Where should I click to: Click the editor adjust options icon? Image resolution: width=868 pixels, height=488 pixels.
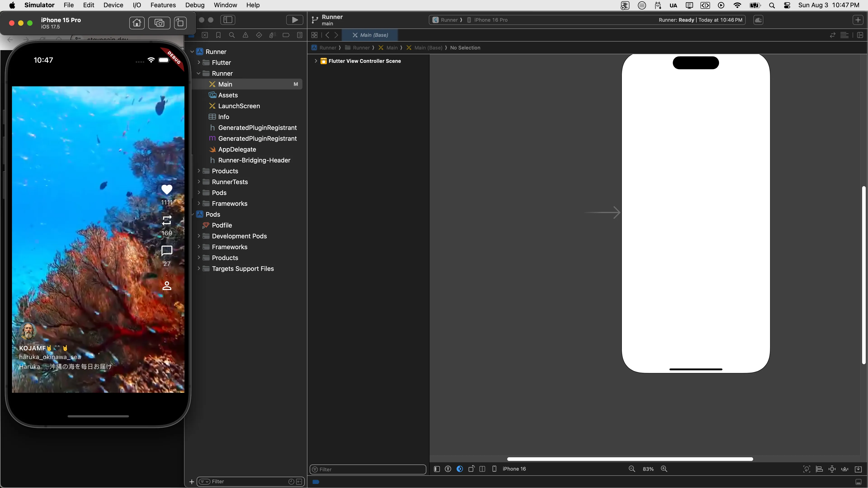pos(844,35)
